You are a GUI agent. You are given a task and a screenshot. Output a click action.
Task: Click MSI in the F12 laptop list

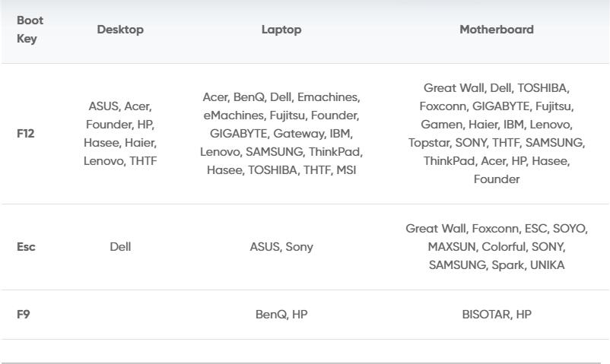point(346,170)
